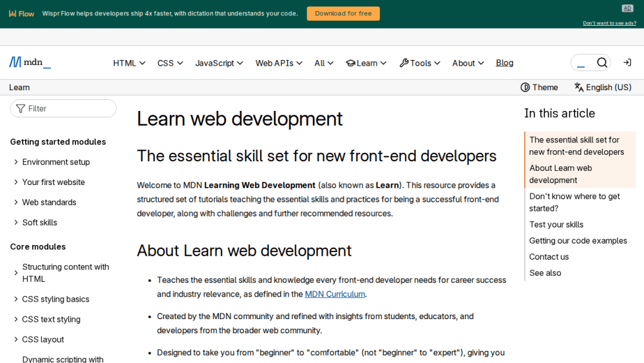The height and width of the screenshot is (363, 644).
Task: Click Download for free button
Action: coord(343,14)
